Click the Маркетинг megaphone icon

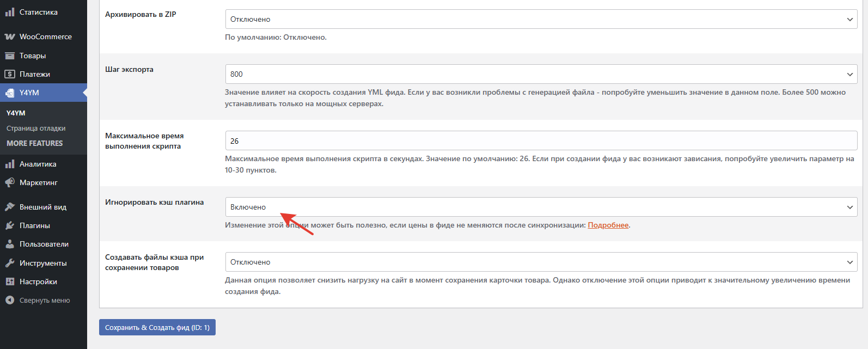[10, 182]
